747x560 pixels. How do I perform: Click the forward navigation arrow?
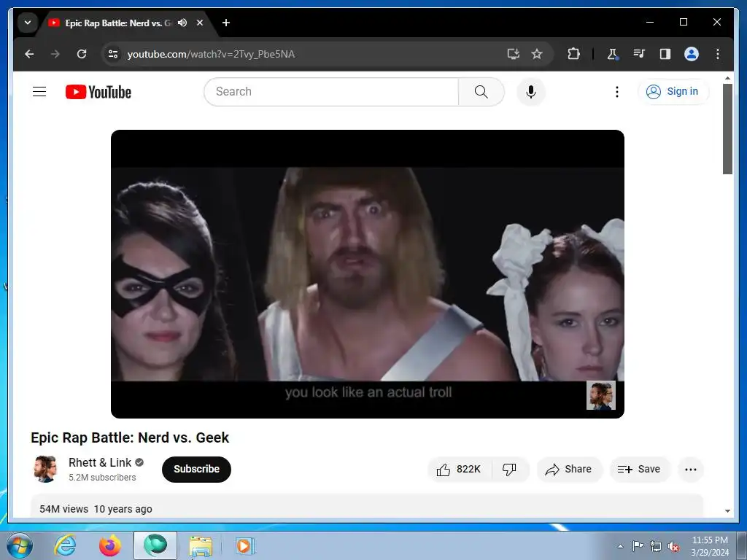tap(55, 54)
